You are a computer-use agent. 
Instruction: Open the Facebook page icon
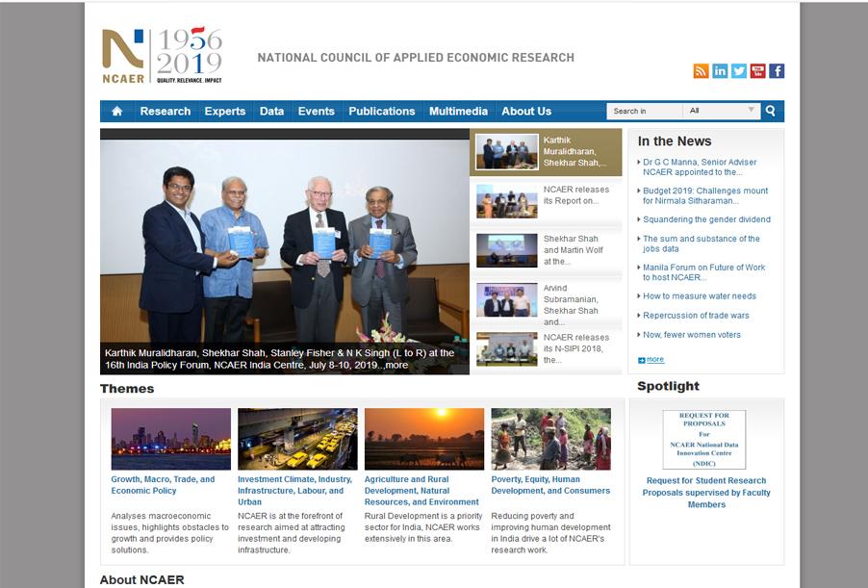[x=777, y=71]
